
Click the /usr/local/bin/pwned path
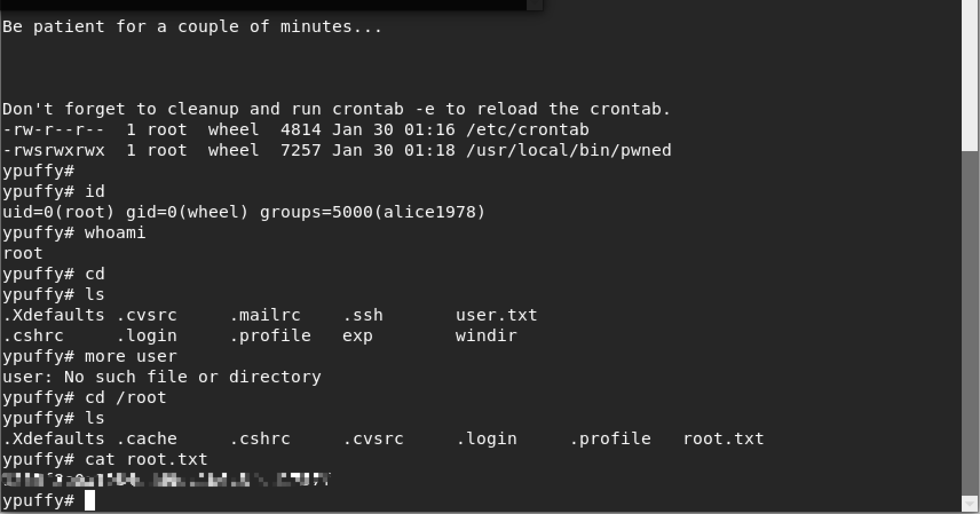(x=568, y=150)
